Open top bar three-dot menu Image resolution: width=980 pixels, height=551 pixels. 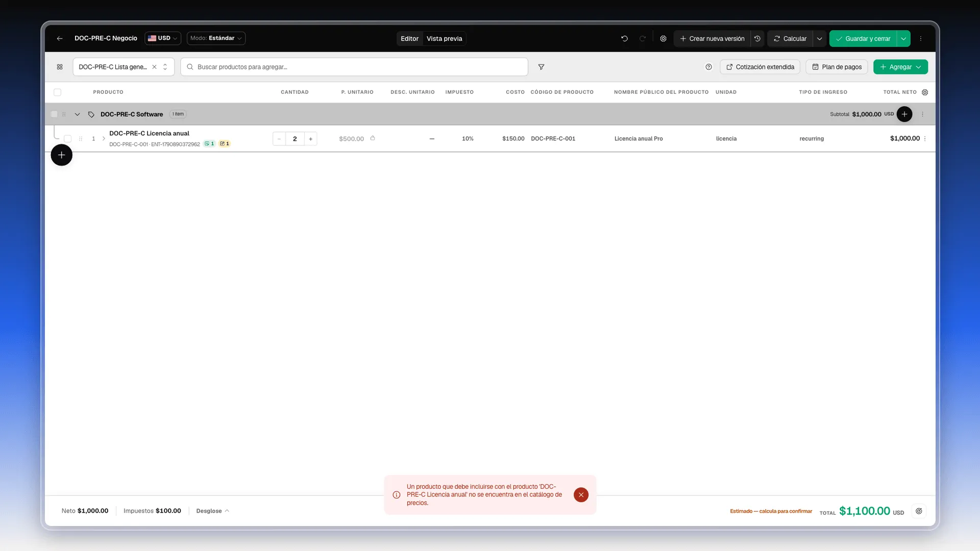click(921, 38)
